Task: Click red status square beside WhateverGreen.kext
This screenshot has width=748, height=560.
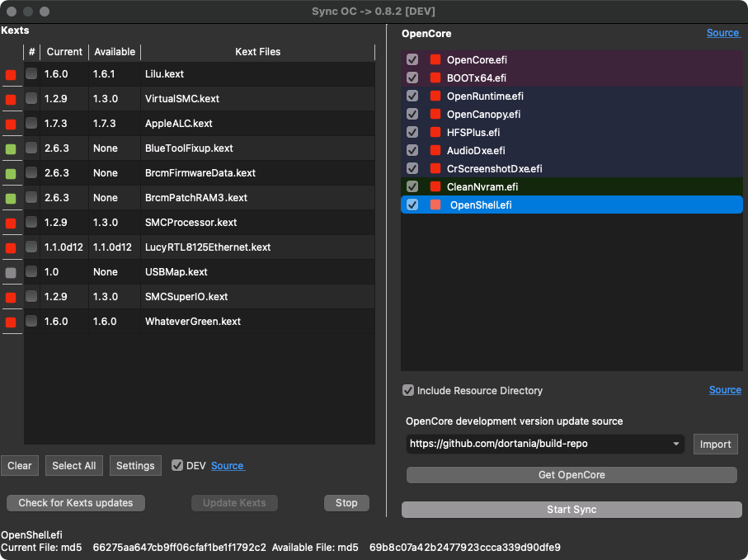Action: (x=11, y=322)
